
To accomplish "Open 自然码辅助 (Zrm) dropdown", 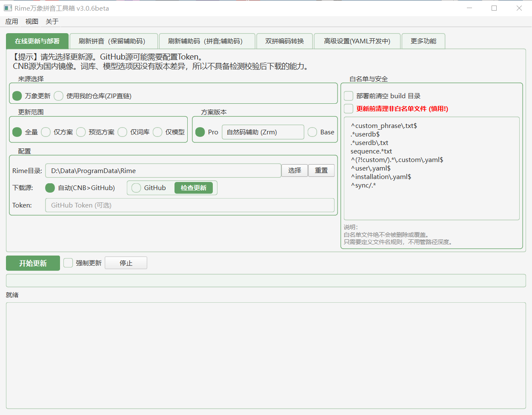I will click(263, 132).
